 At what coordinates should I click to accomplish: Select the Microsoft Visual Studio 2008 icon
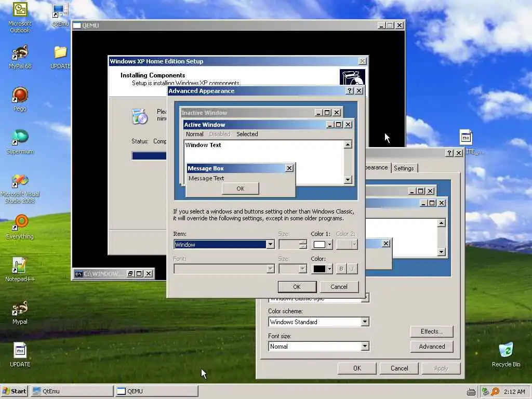tap(20, 189)
